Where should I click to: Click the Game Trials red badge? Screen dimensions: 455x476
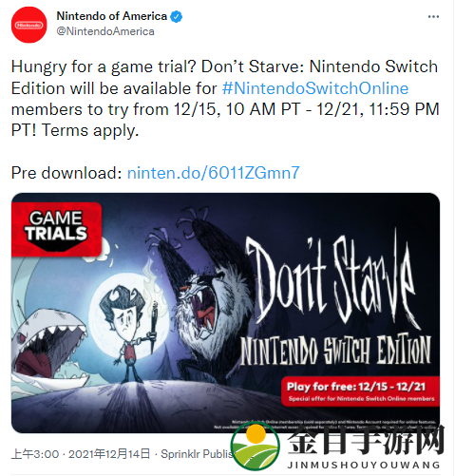[x=56, y=229]
